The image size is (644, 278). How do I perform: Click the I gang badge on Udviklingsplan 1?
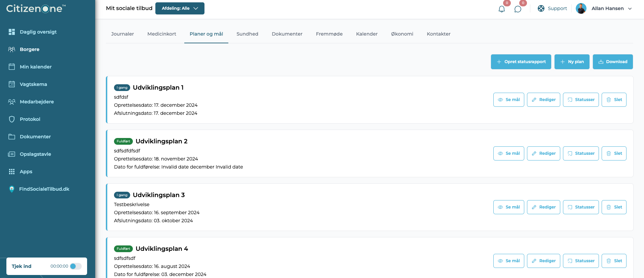coord(122,88)
